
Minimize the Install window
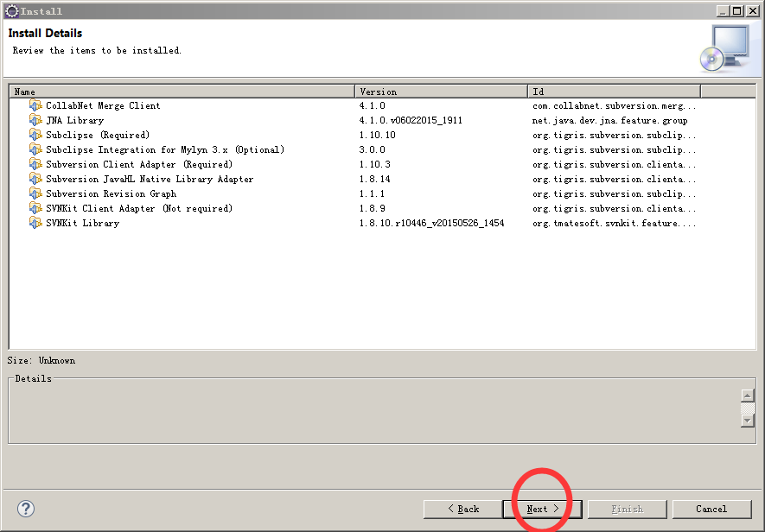(x=724, y=10)
